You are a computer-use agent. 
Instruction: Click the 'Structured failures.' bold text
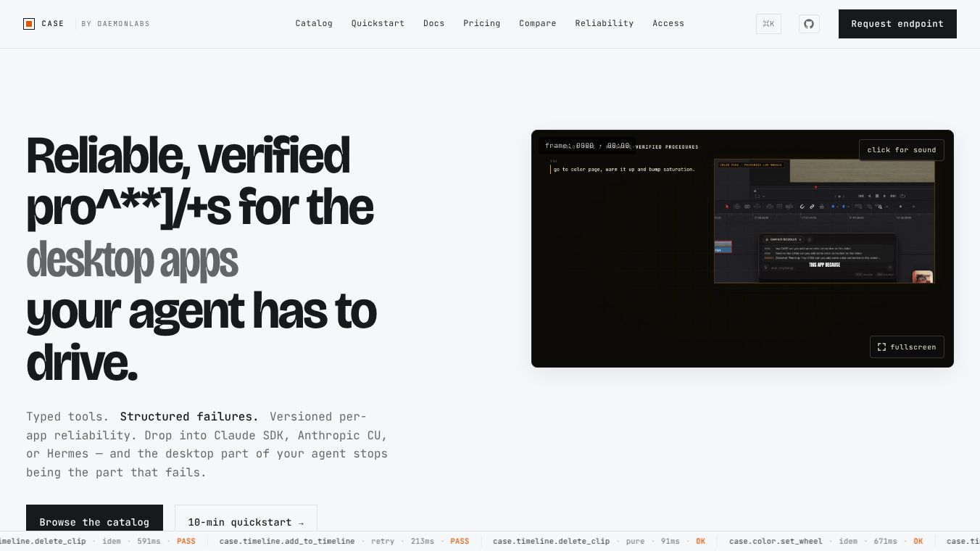point(189,417)
